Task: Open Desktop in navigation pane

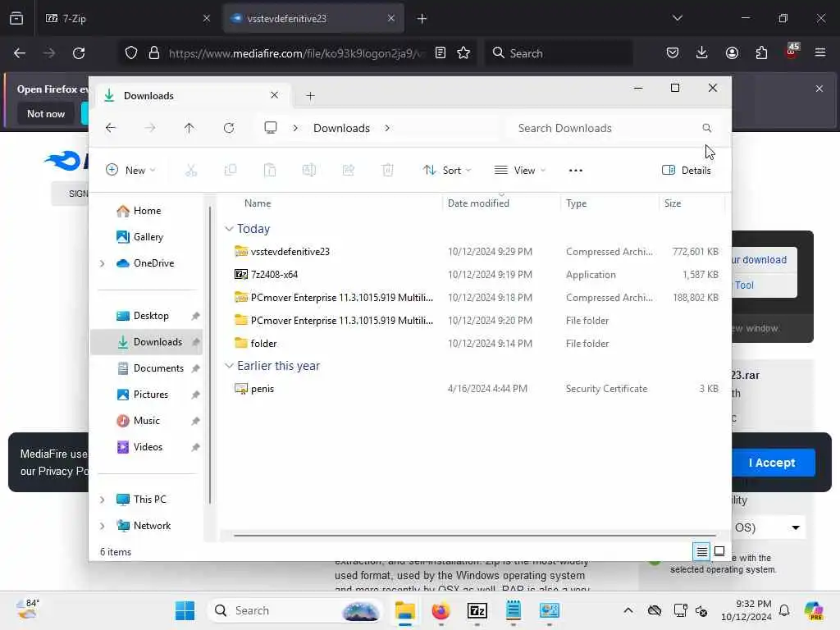Action: pos(151,316)
